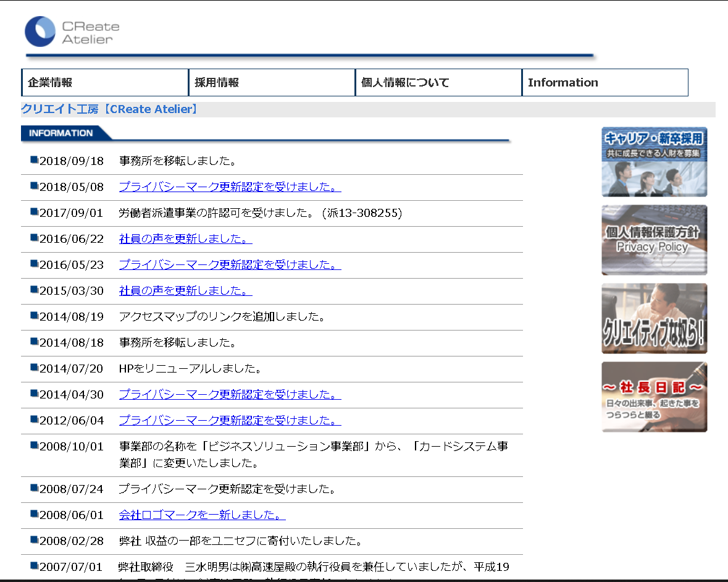Open 社員の声を更新しました link dated 2015/03/30
This screenshot has width=728, height=582.
tap(185, 290)
